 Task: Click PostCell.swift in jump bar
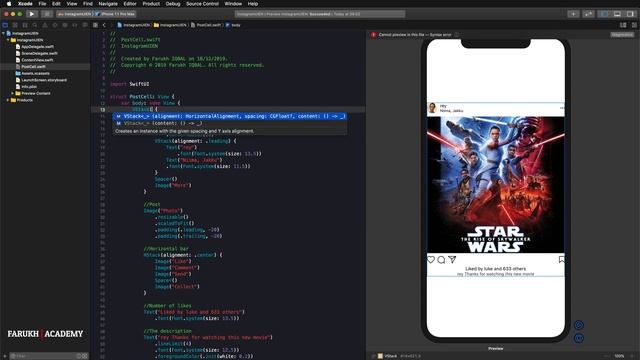click(206, 25)
